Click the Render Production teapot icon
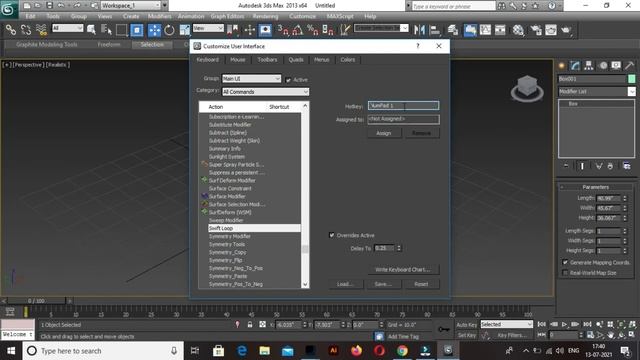 tap(566, 30)
